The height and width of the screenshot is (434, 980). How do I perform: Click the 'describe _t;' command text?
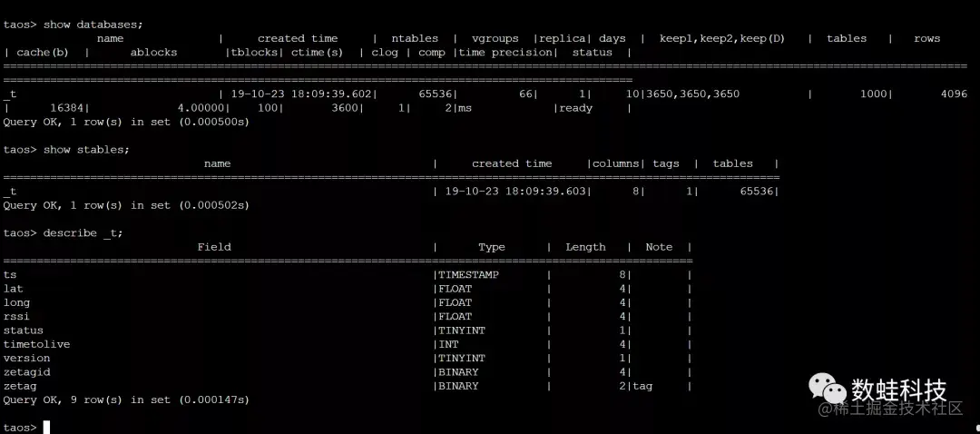point(83,233)
